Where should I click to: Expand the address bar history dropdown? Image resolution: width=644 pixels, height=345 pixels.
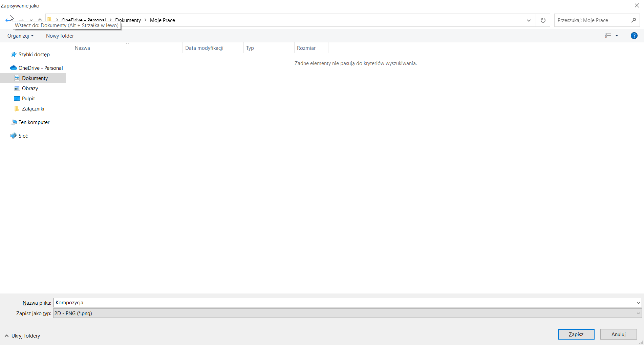pyautogui.click(x=529, y=20)
